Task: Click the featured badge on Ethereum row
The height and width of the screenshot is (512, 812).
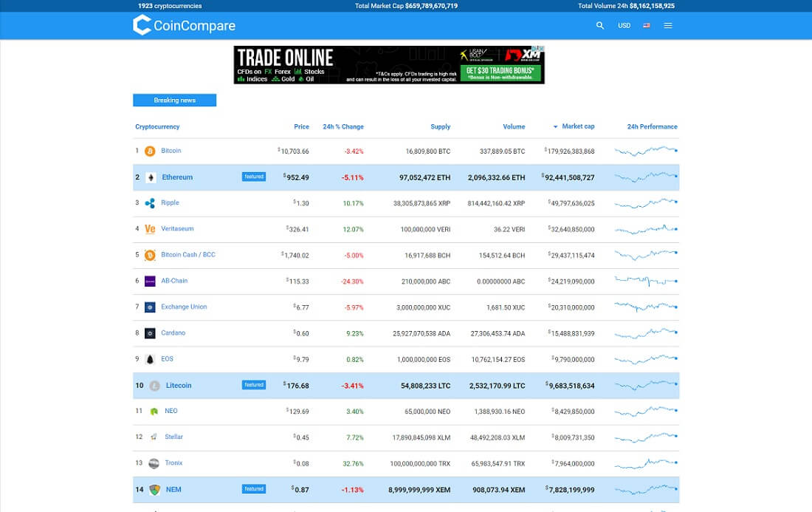Action: (254, 177)
